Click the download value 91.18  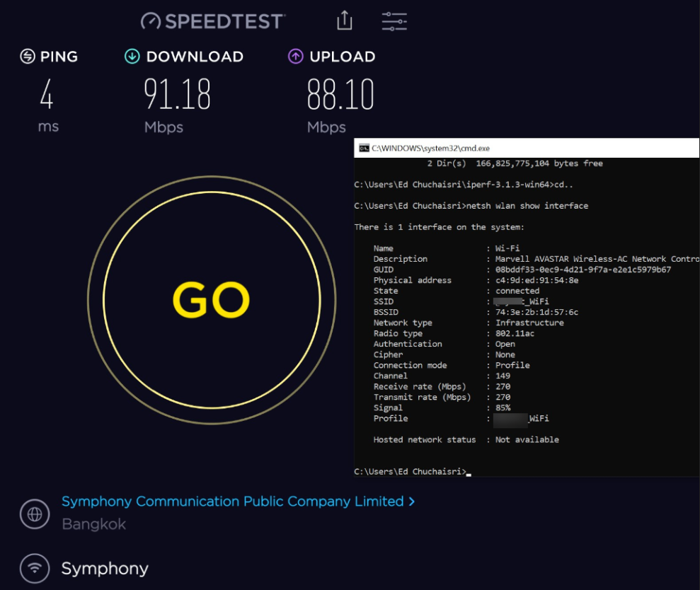point(177,94)
